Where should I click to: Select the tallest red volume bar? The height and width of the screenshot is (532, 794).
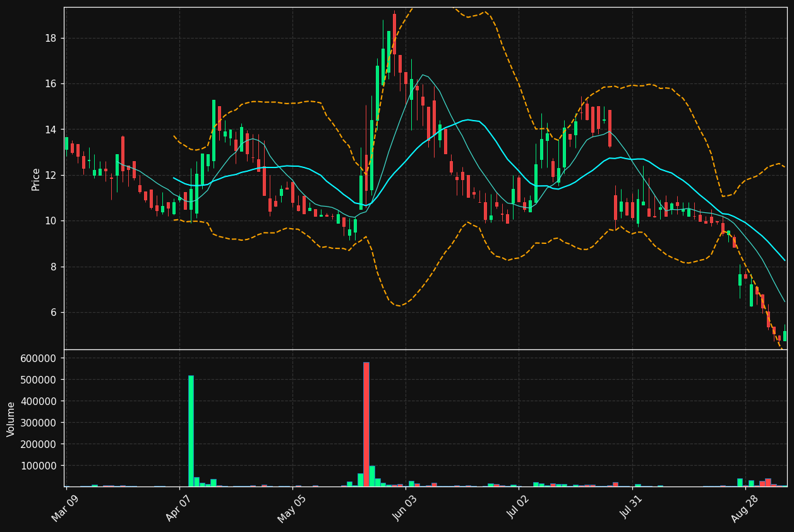tap(366, 424)
